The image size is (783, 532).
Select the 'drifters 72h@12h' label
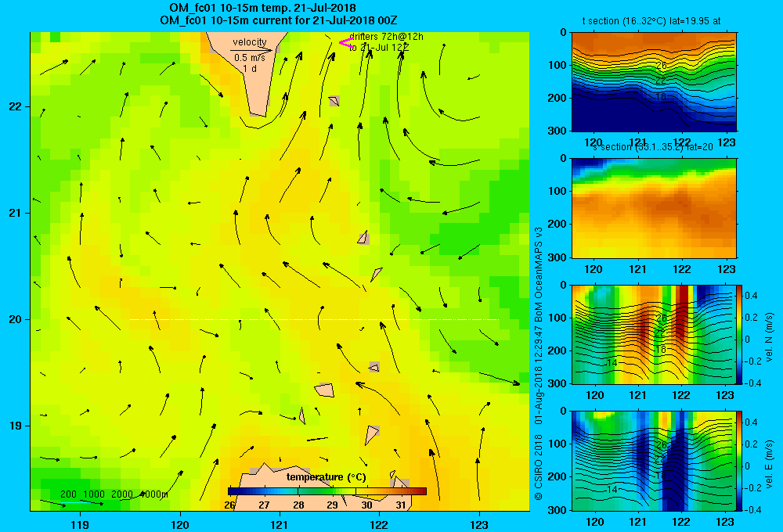coord(387,37)
